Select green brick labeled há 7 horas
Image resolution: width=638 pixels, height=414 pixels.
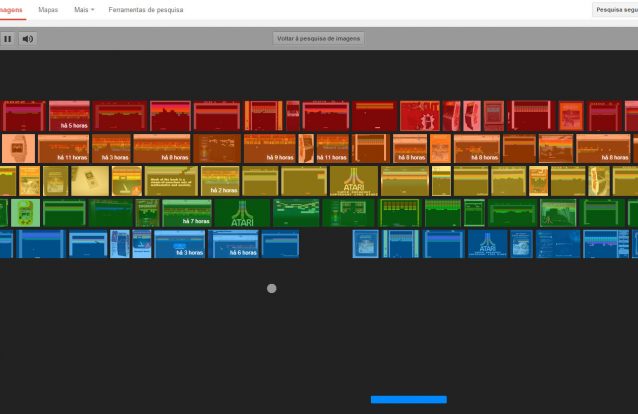[187, 212]
